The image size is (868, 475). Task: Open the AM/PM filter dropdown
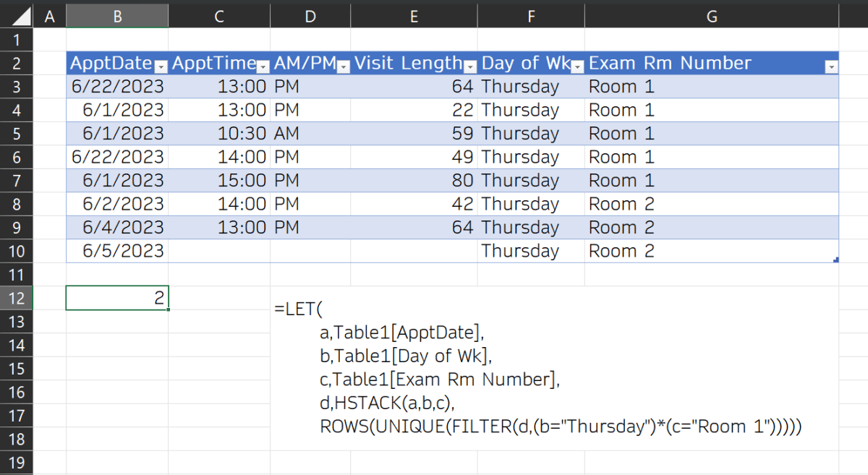[344, 67]
